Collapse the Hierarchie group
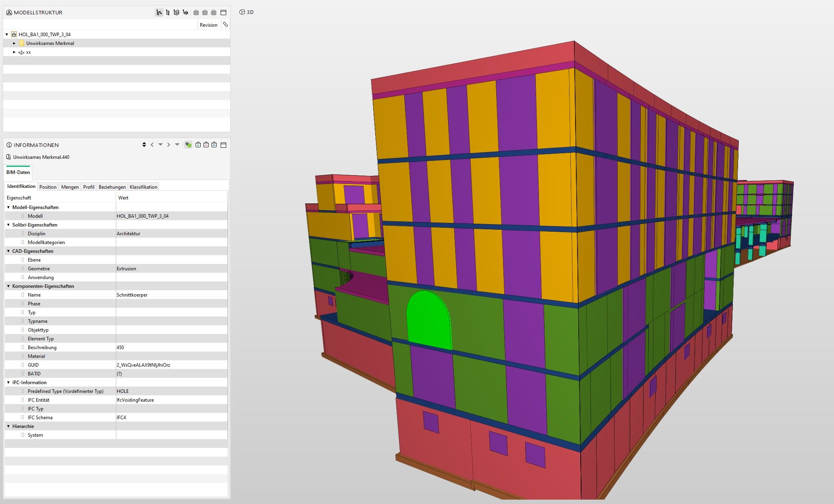This screenshot has width=834, height=504. [8, 426]
